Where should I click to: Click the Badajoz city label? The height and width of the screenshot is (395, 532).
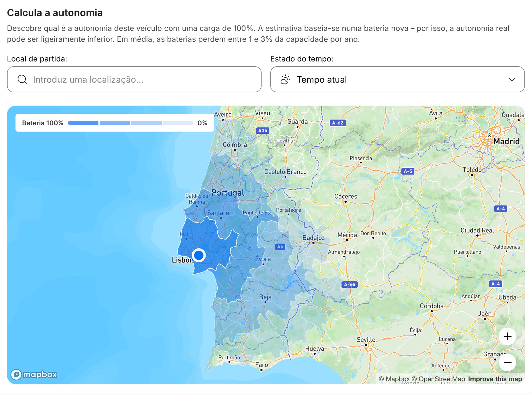pyautogui.click(x=313, y=238)
